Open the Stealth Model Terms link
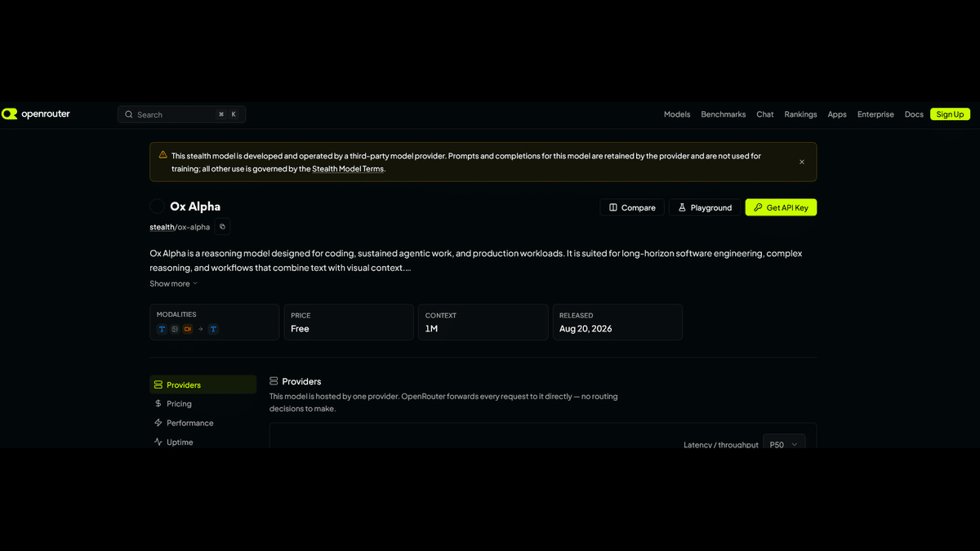980x551 pixels. point(348,169)
